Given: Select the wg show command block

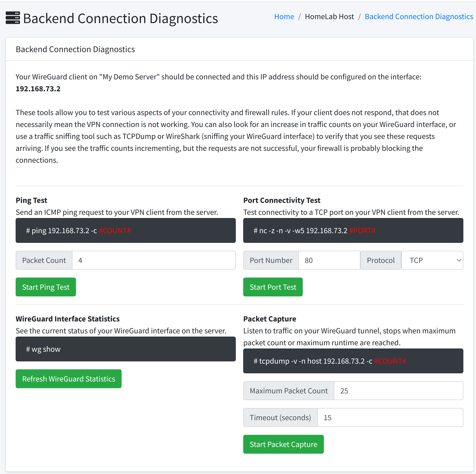Looking at the screenshot, I should [125, 349].
